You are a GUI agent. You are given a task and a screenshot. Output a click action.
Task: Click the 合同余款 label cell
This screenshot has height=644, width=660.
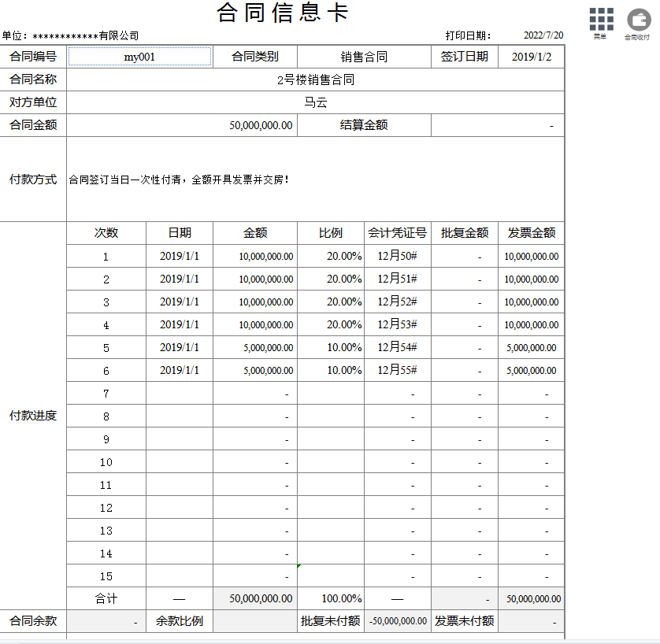pos(33,621)
